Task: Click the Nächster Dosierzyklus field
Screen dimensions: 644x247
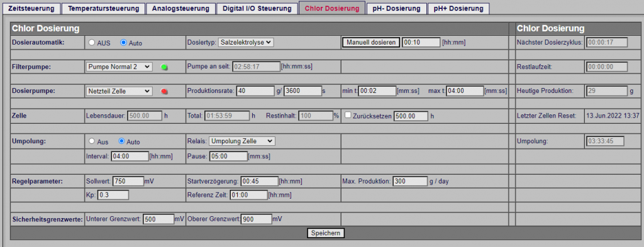Action: (607, 42)
